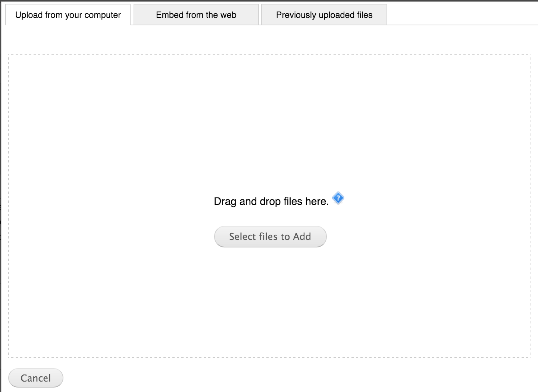
Task: Switch to Embed from the web tab
Action: pyautogui.click(x=196, y=15)
